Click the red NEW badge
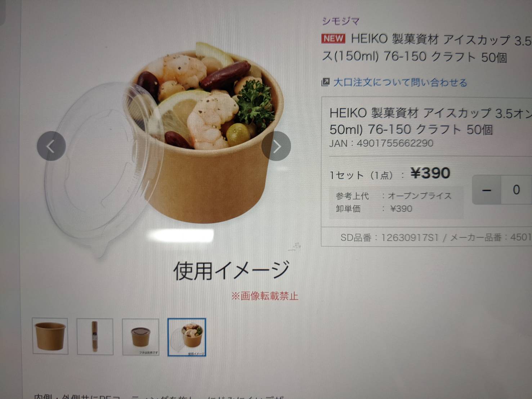This screenshot has width=532, height=399. [x=333, y=38]
